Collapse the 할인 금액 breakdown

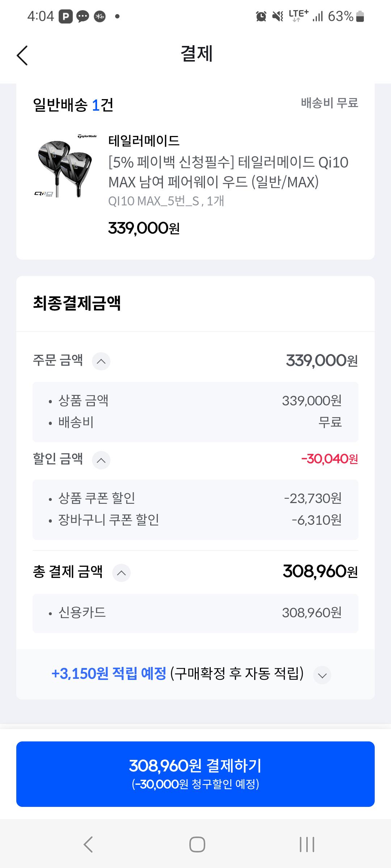point(101,460)
